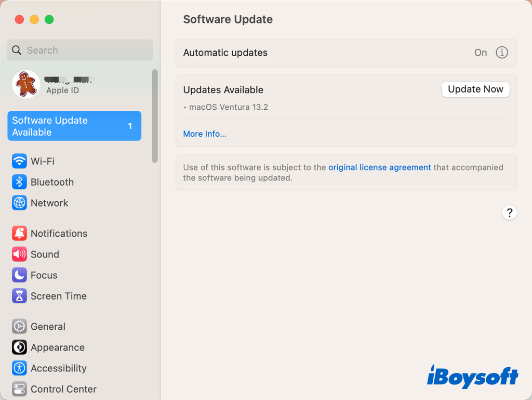Click the Automatic updates info icon
The image size is (532, 400).
501,53
